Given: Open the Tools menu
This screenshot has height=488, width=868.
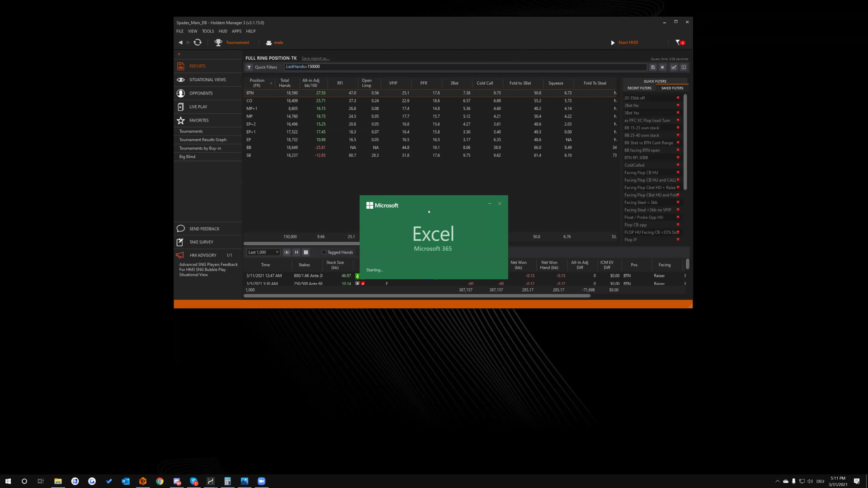Looking at the screenshot, I should click(x=208, y=31).
